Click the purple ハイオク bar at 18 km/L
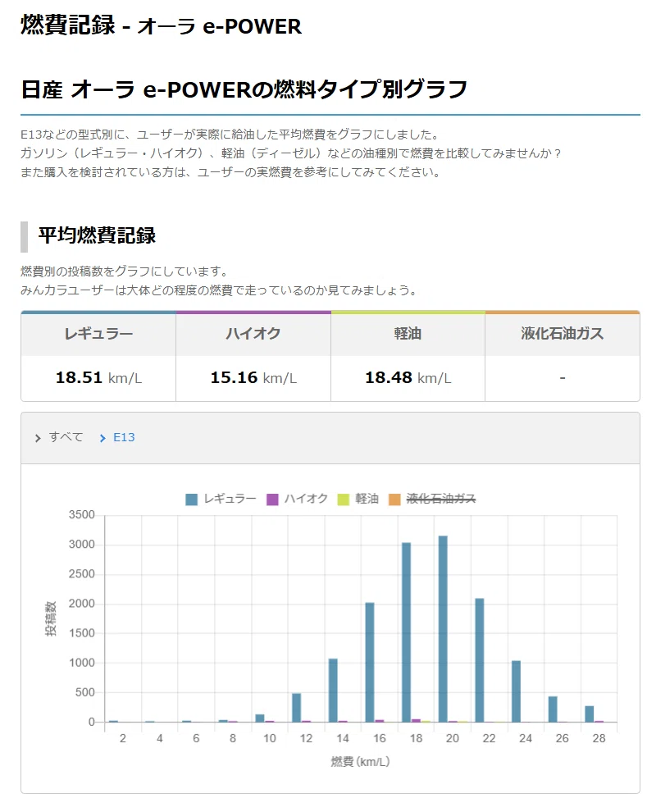The image size is (647, 812). pos(416,720)
